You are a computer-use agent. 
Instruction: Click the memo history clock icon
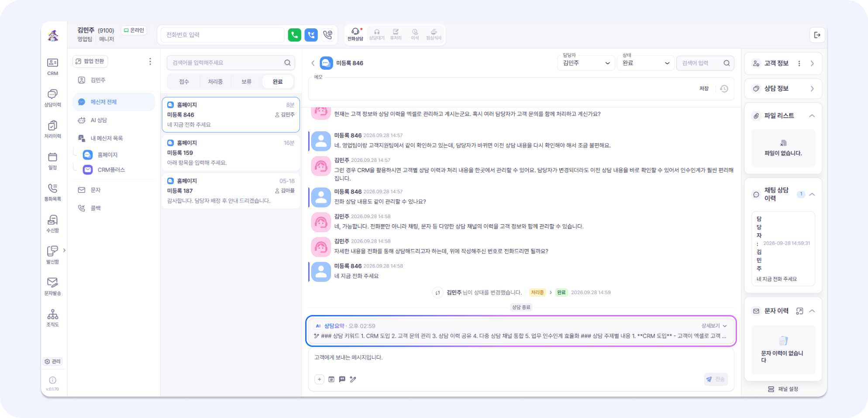[x=724, y=89]
